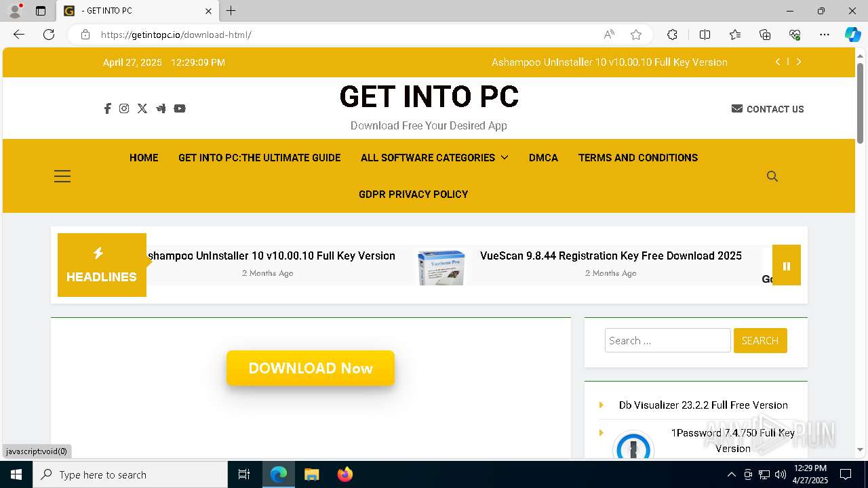This screenshot has width=868, height=488.
Task: Open 1Password 7.4.750 Full Key Version
Action: (x=733, y=441)
